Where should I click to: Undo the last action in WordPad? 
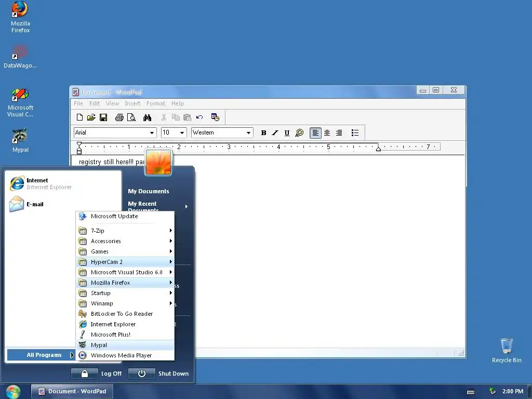(199, 117)
